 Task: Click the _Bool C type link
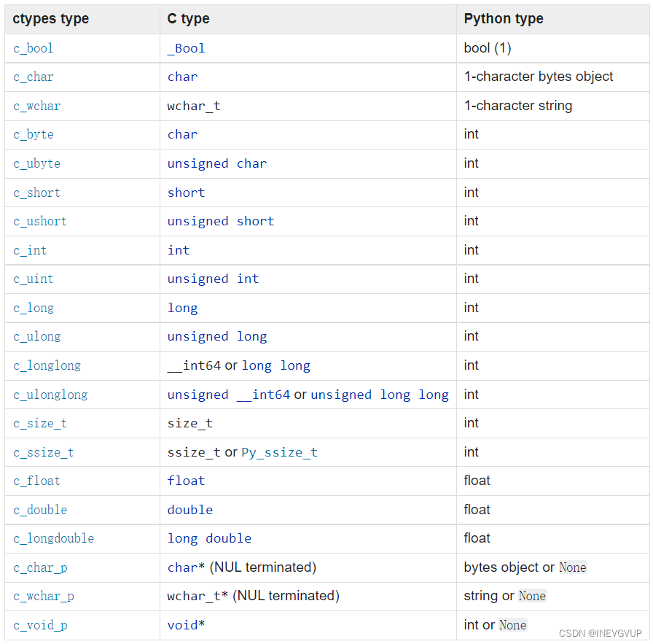point(186,48)
